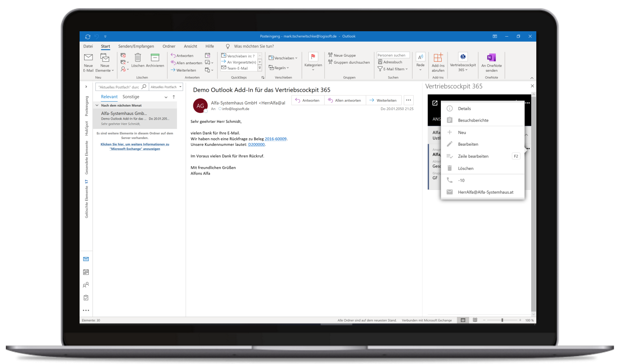Open the junk email person dropdown
The width and height of the screenshot is (625, 364).
point(125,70)
